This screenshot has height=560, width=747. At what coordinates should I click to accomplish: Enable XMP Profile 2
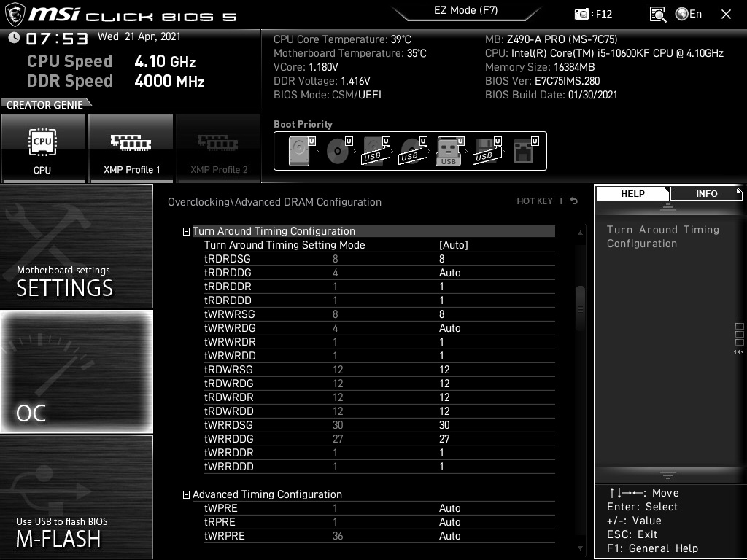(x=219, y=148)
